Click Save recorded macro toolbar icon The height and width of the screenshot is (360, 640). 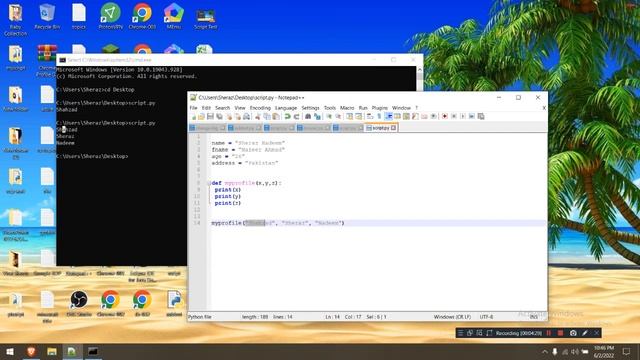coord(481,116)
